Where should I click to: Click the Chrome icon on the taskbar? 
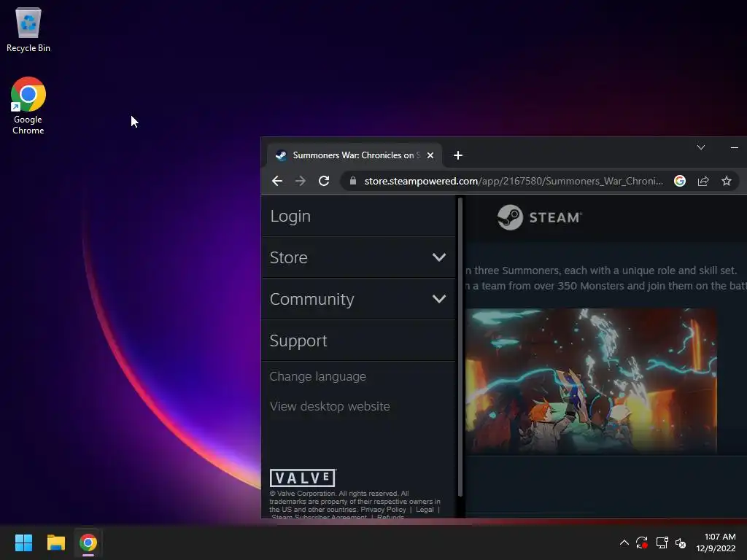pyautogui.click(x=88, y=542)
